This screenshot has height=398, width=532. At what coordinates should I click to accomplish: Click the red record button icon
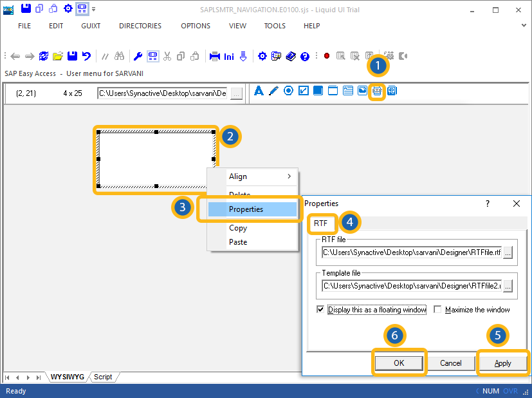(x=327, y=55)
